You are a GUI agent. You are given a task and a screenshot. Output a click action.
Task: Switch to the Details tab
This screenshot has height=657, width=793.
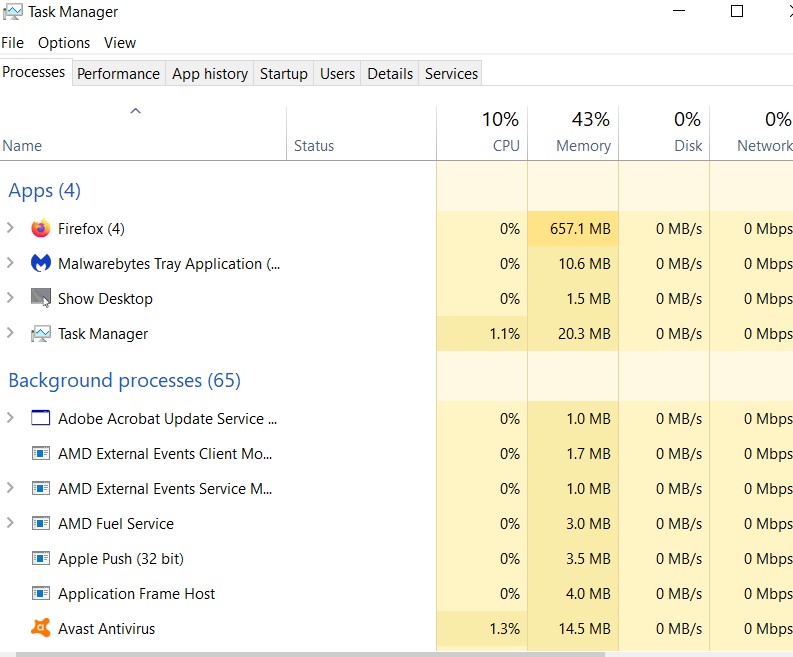click(390, 74)
